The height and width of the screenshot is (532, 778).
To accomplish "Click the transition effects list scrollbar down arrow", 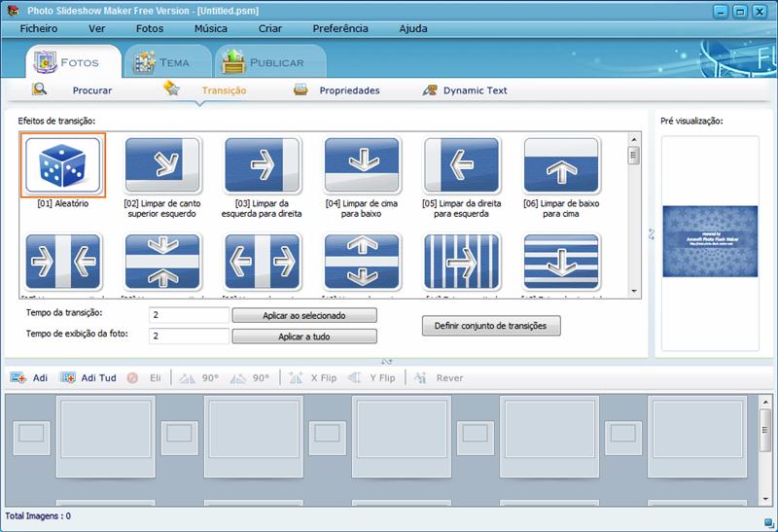I will coord(633,290).
